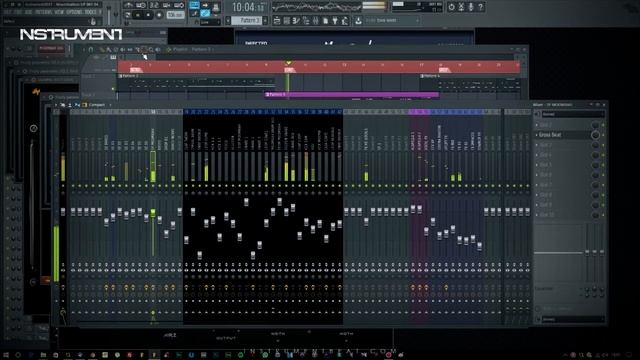Click the Master track fader in mixer
Screen dimensions: 640x360
[63, 211]
